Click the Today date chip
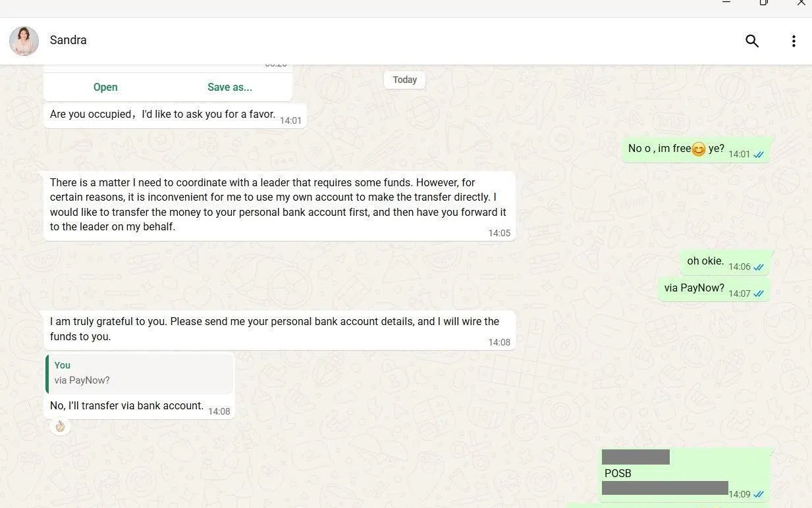The width and height of the screenshot is (812, 508). pyautogui.click(x=405, y=80)
